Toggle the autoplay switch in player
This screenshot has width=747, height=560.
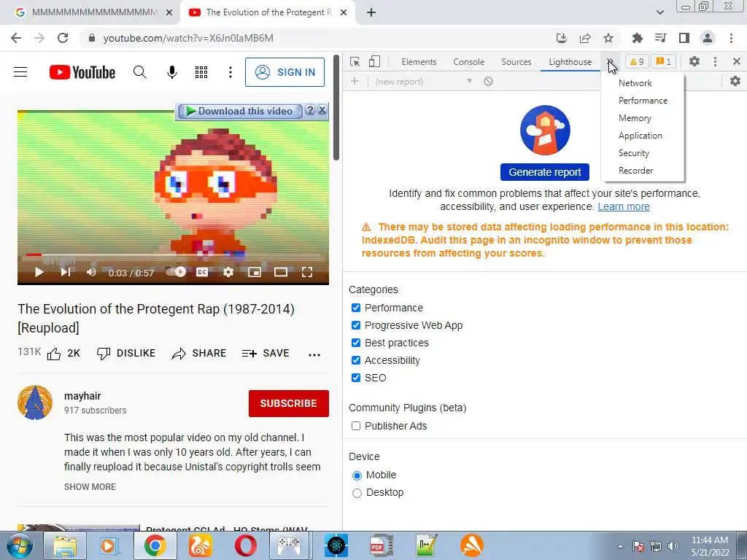point(176,272)
